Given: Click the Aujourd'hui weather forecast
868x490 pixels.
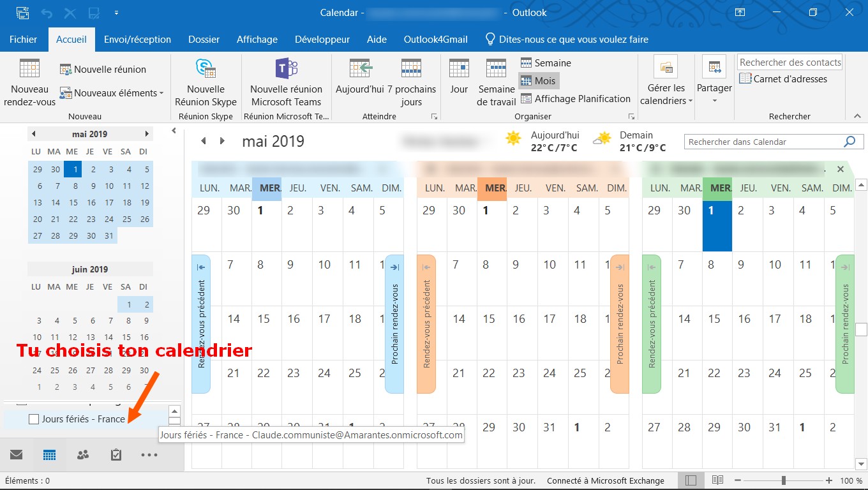Looking at the screenshot, I should (542, 142).
